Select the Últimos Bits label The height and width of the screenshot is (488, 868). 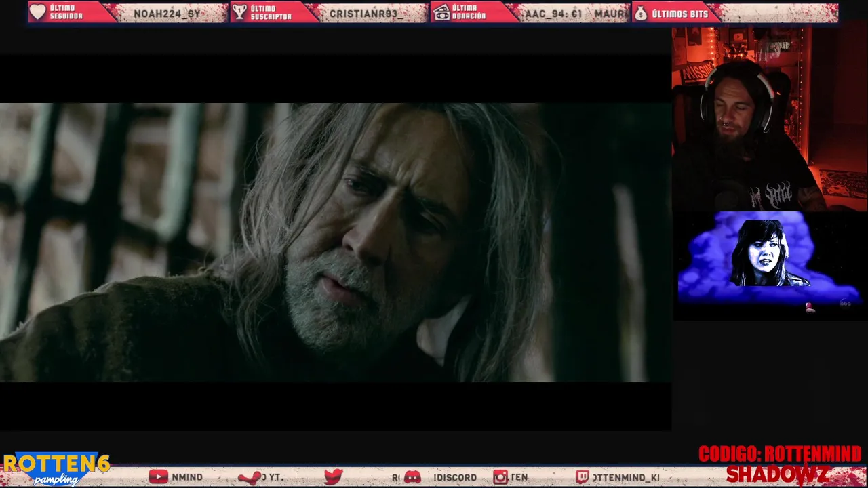(x=679, y=14)
